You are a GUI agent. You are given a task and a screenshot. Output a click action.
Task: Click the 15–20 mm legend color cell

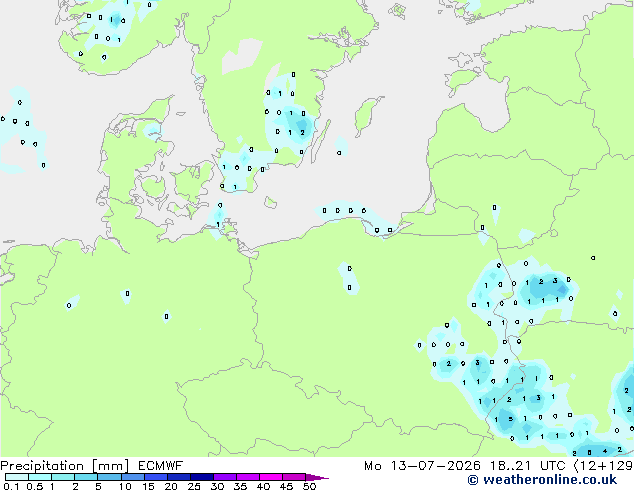[x=156, y=477]
